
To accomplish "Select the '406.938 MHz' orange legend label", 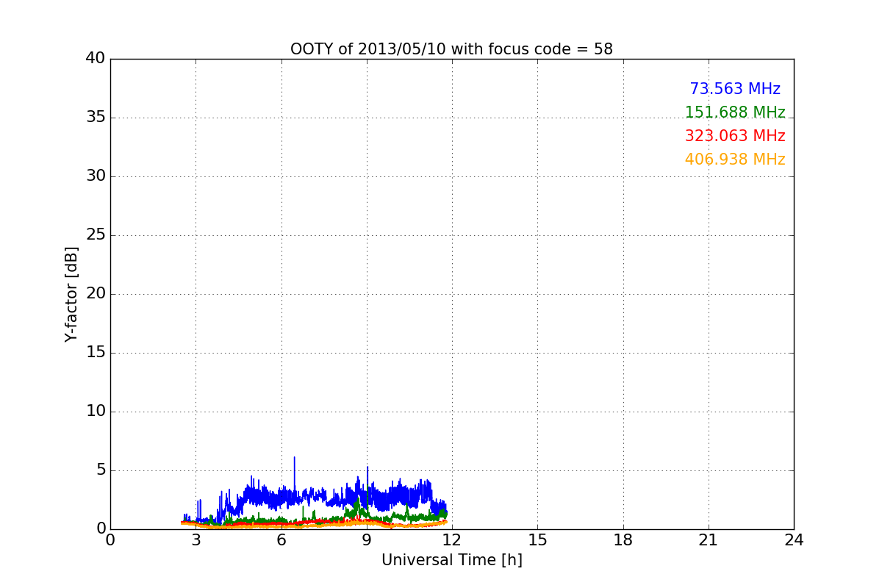I will (735, 159).
